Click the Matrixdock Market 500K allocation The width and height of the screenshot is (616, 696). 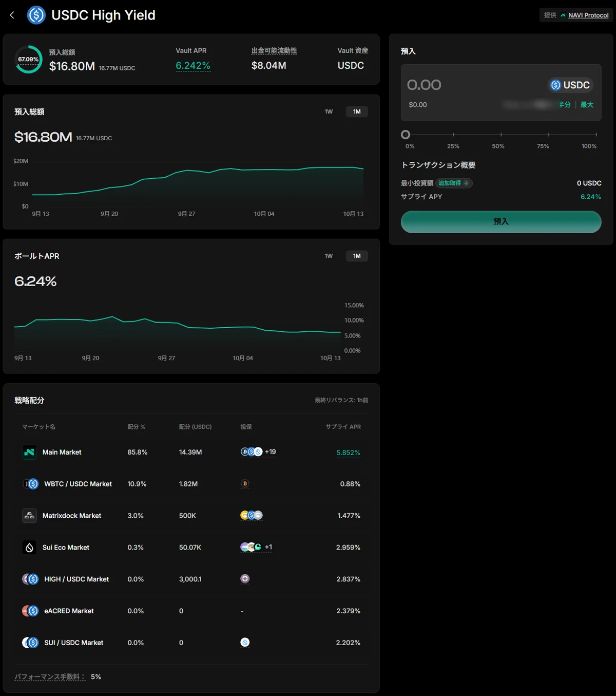(187, 516)
